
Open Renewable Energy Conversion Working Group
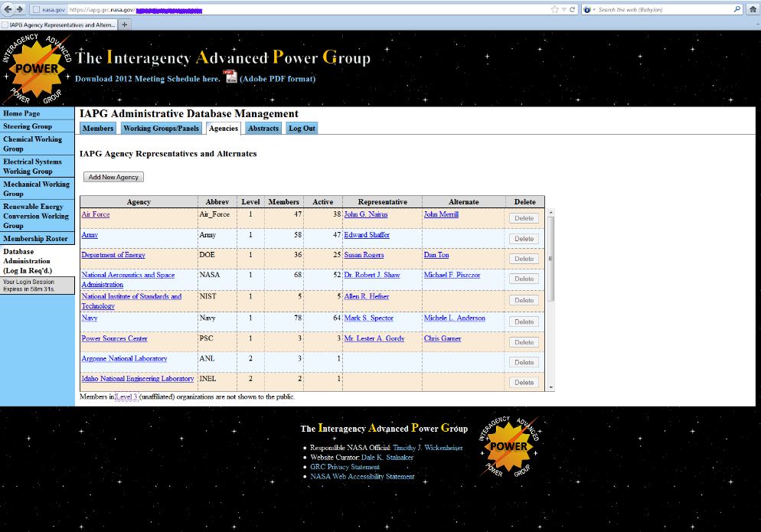(x=37, y=216)
